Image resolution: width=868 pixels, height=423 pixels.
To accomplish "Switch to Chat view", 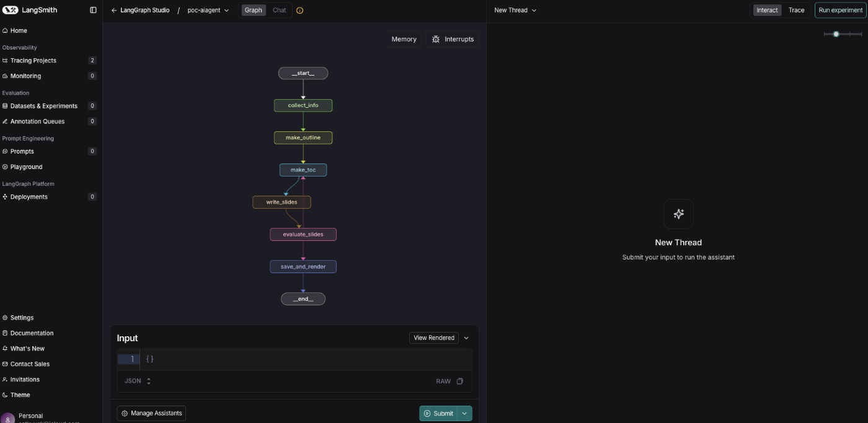I will click(x=280, y=10).
